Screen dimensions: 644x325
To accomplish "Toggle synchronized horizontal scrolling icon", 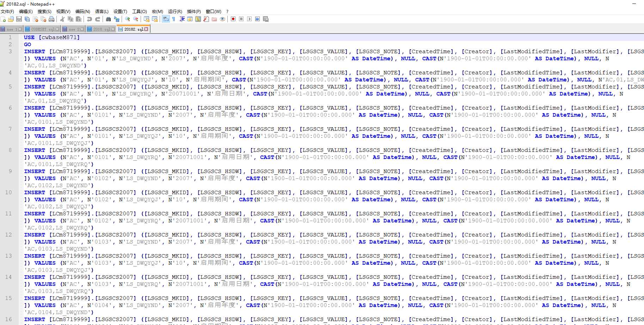I will tap(154, 19).
